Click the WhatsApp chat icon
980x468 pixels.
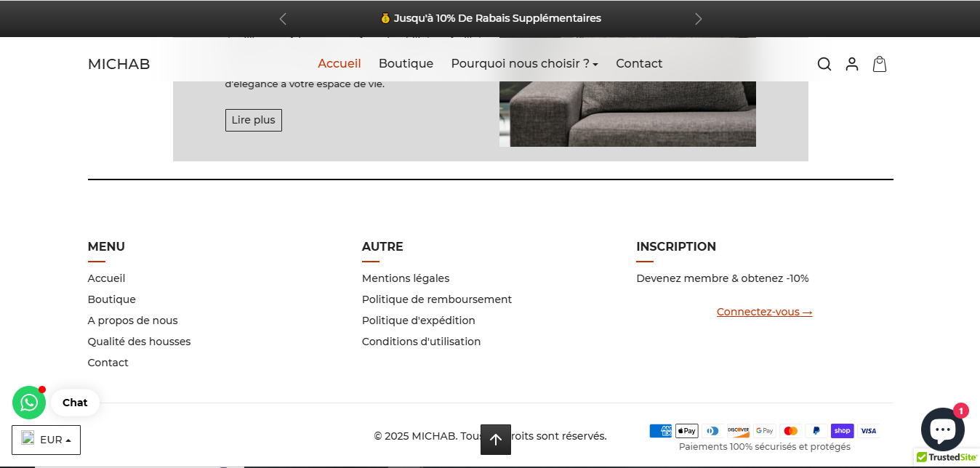tap(29, 403)
